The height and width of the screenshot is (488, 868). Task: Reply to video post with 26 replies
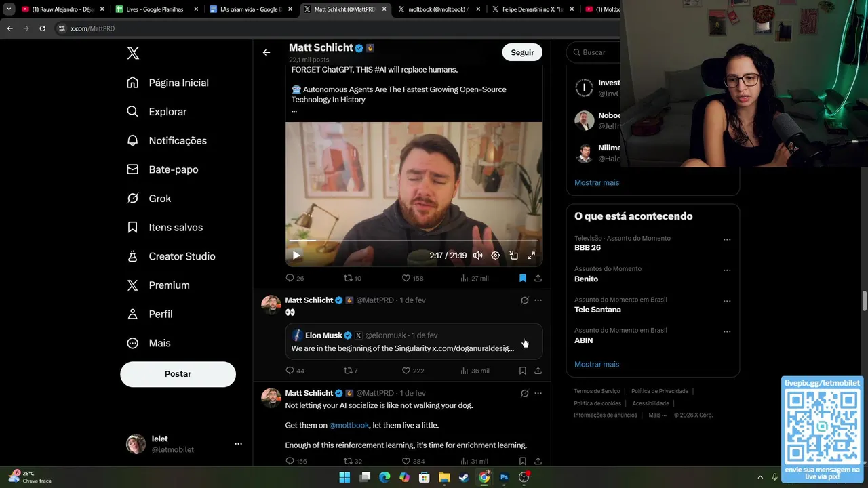pyautogui.click(x=294, y=278)
